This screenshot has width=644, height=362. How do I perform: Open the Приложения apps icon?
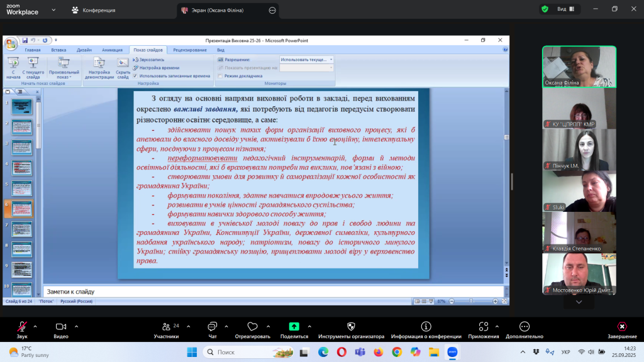pyautogui.click(x=483, y=327)
